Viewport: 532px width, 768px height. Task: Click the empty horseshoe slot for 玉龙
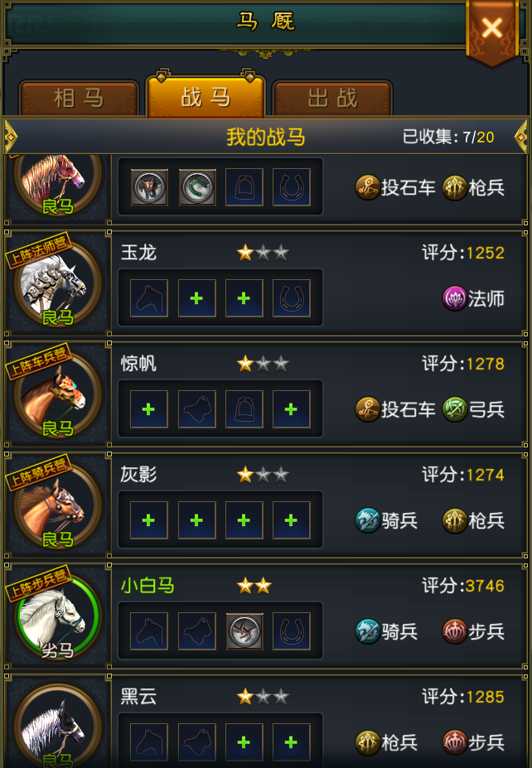tap(292, 298)
